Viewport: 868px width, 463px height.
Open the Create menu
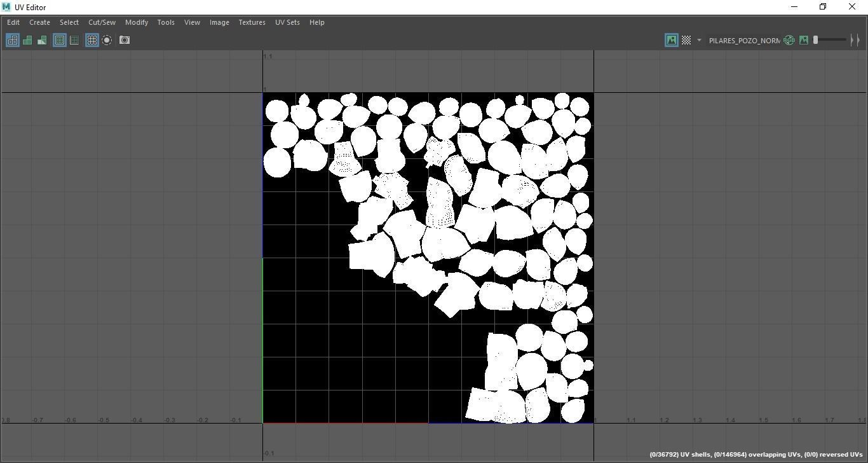[x=39, y=22]
